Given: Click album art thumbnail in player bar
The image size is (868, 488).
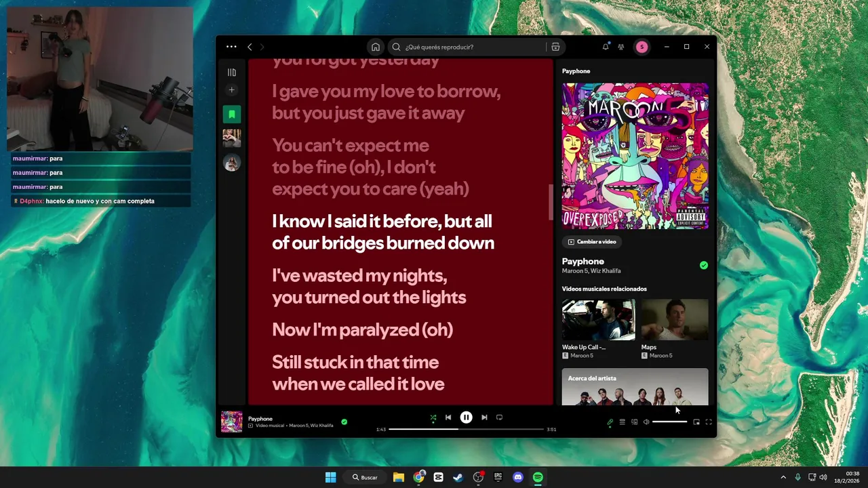Looking at the screenshot, I should pyautogui.click(x=231, y=422).
